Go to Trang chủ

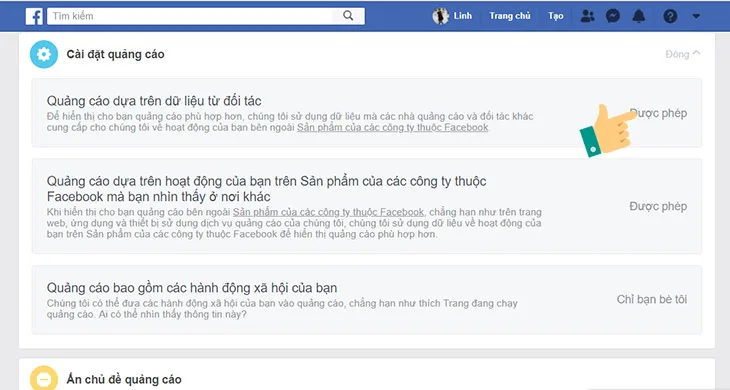510,16
